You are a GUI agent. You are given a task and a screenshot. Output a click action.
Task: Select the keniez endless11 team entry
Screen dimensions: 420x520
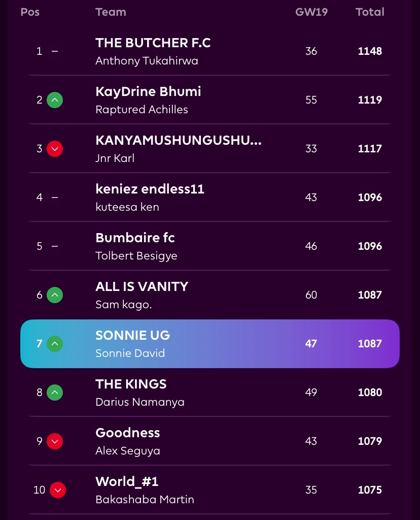click(150, 189)
